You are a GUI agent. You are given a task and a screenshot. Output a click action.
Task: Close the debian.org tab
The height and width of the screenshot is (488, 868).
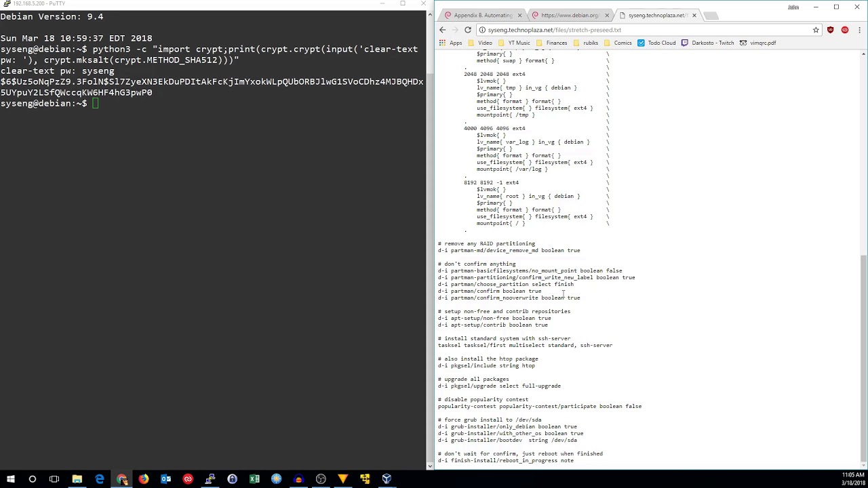tap(607, 15)
